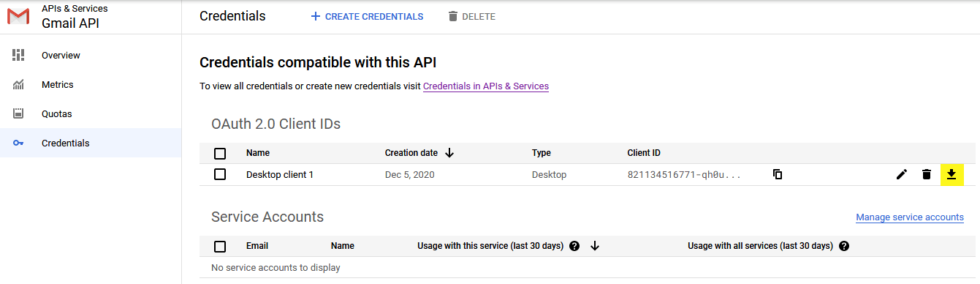Click the Metrics chart icon

click(x=19, y=85)
